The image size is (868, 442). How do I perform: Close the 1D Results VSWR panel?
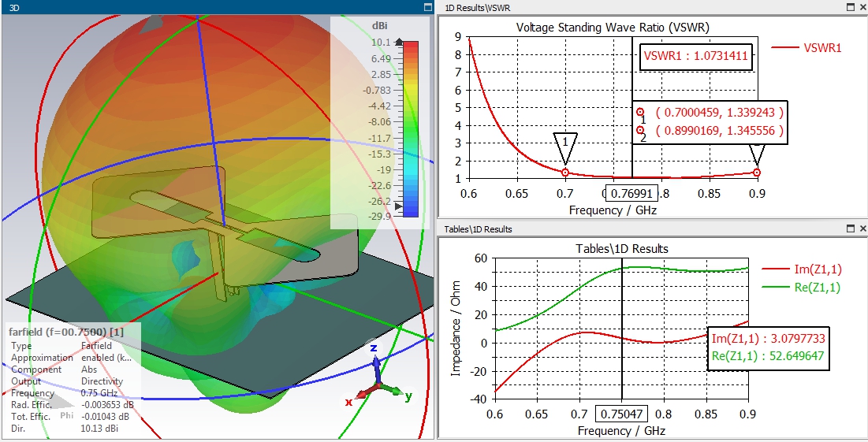862,7
